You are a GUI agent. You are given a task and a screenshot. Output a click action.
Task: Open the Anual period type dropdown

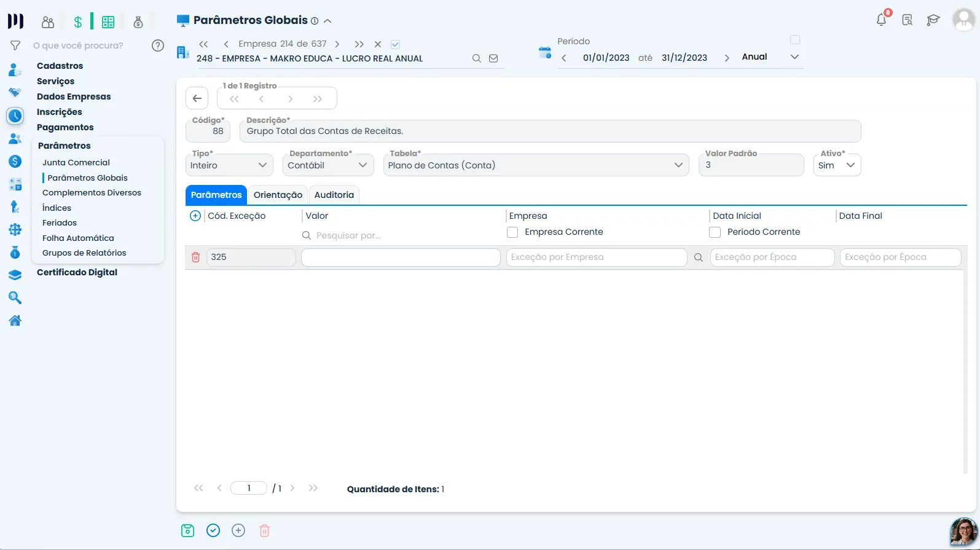coord(770,57)
